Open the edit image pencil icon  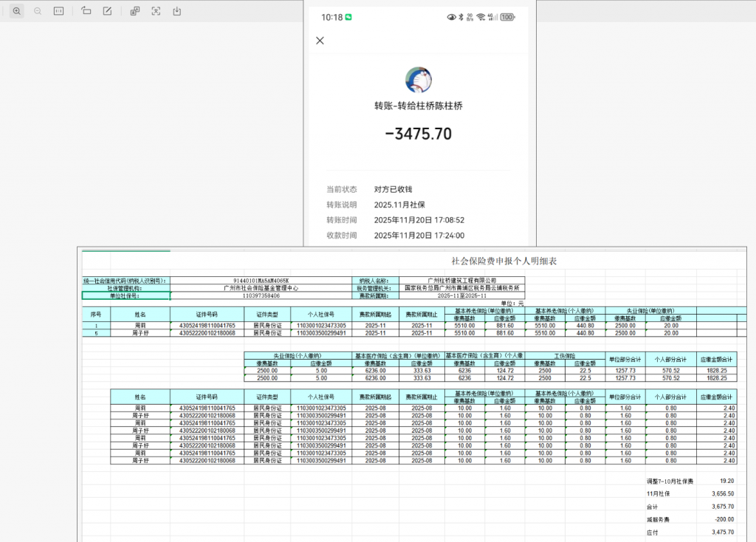[x=108, y=11]
